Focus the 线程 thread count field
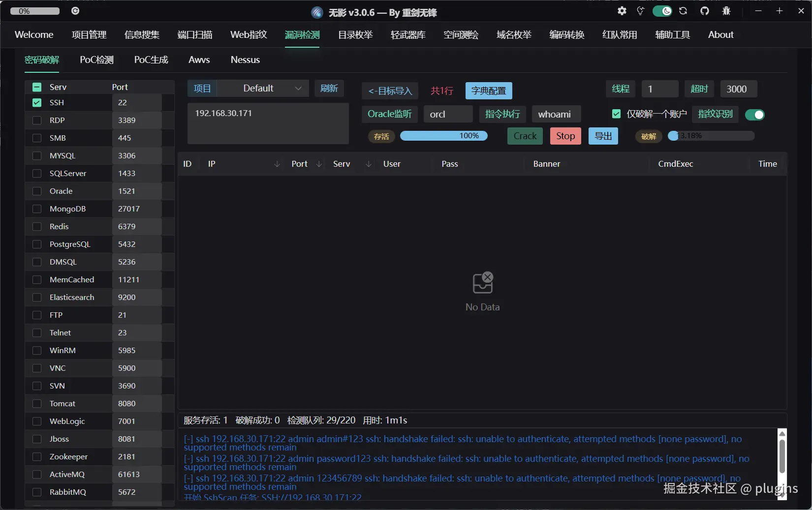Image resolution: width=812 pixels, height=510 pixels. point(660,89)
